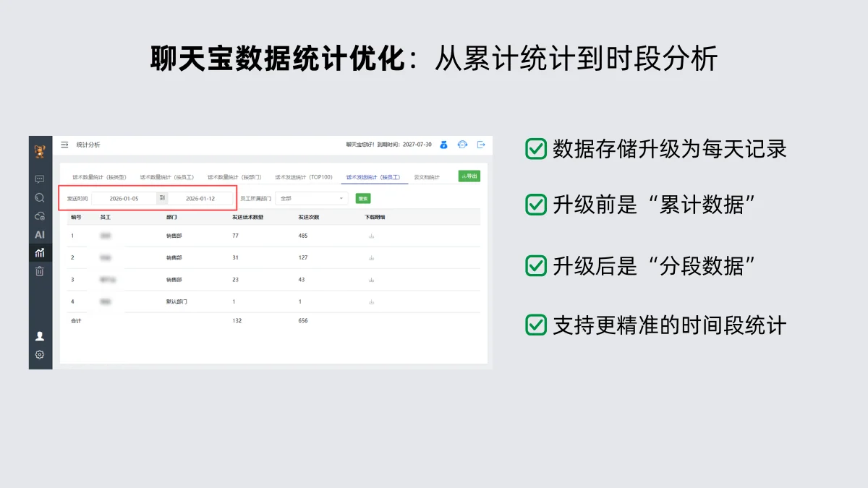Image resolution: width=868 pixels, height=488 pixels.
Task: Click the bear mascot logo in sidebar
Action: coord(40,152)
